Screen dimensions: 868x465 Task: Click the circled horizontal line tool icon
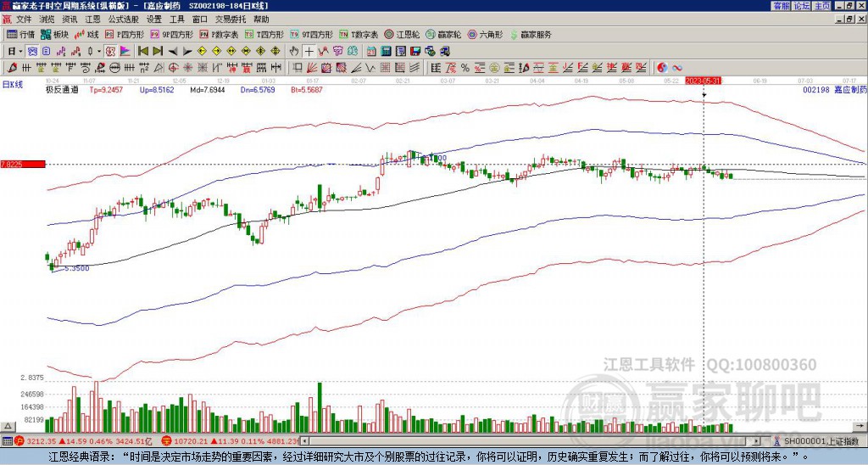[x=114, y=68]
